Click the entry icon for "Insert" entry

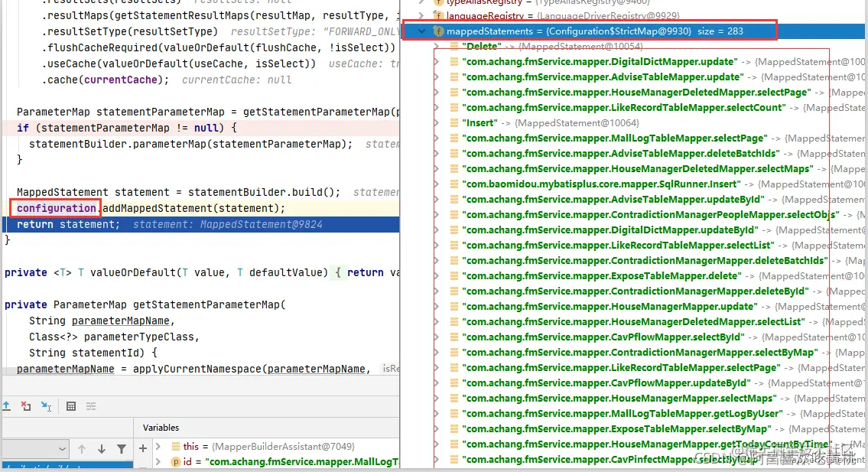point(454,123)
